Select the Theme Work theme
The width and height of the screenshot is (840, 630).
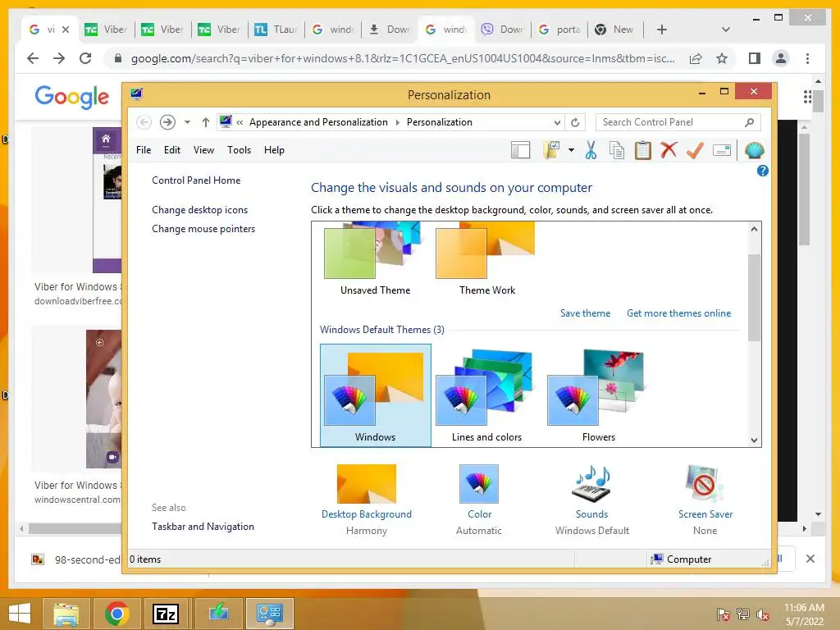pos(486,260)
